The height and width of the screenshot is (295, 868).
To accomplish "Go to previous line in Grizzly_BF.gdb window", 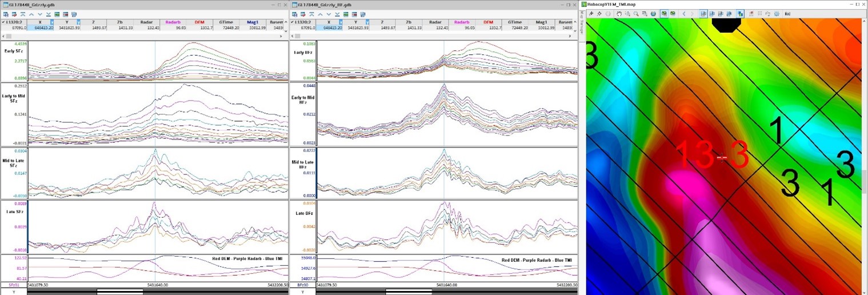I will click(x=321, y=14).
